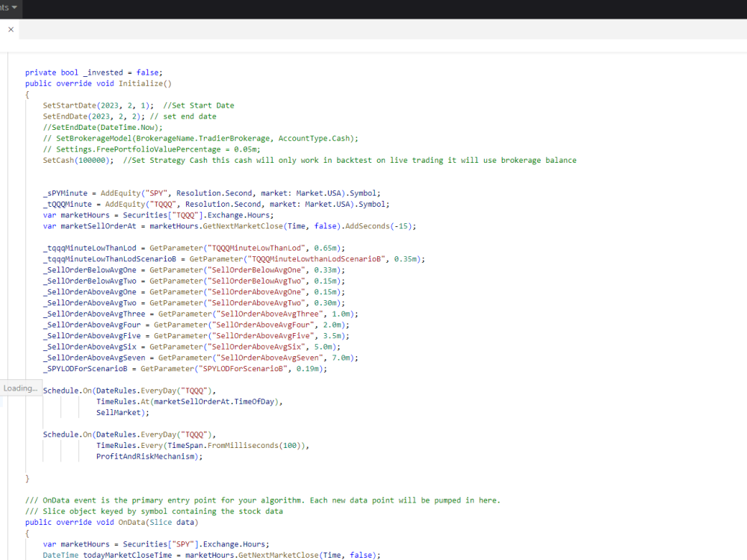Click the _SellOrderBelowAvgTwo 0.15m line
Viewport: 747px width, 560px height.
[194, 281]
